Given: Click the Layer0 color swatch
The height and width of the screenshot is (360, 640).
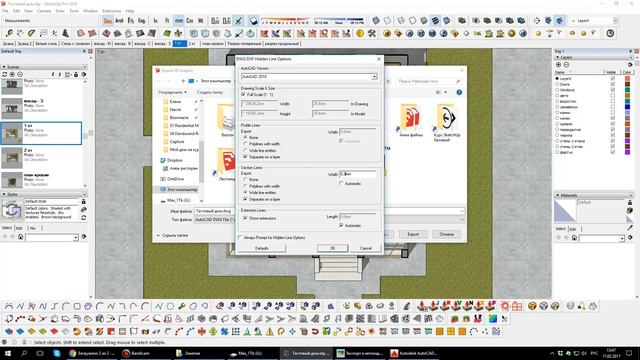Looking at the screenshot, I should (627, 78).
